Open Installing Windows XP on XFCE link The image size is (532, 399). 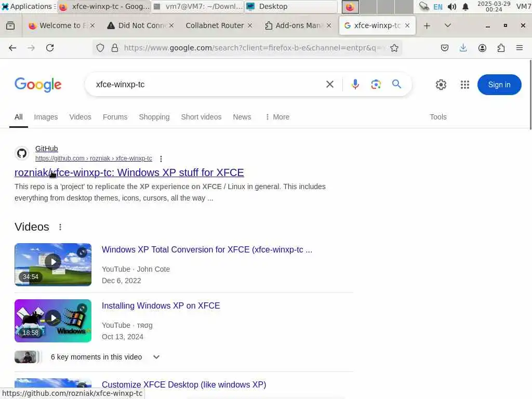(x=161, y=305)
